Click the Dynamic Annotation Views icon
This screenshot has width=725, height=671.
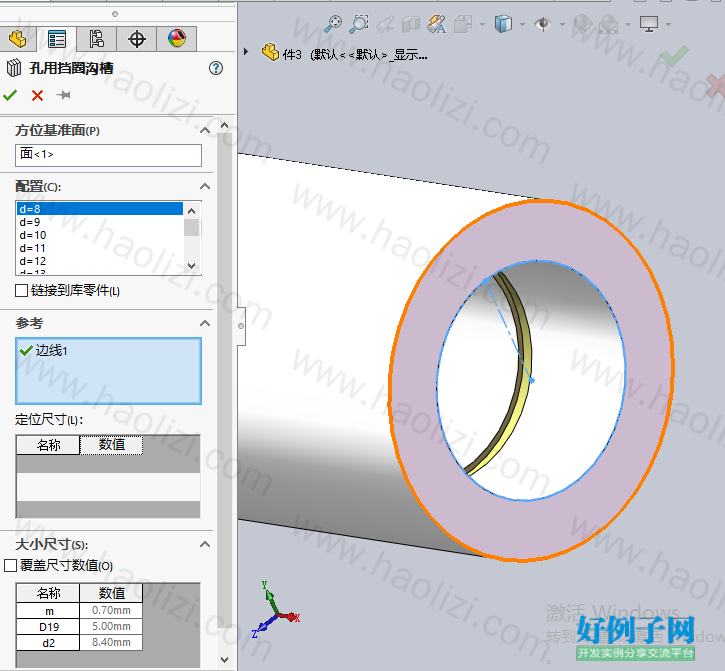(x=436, y=24)
